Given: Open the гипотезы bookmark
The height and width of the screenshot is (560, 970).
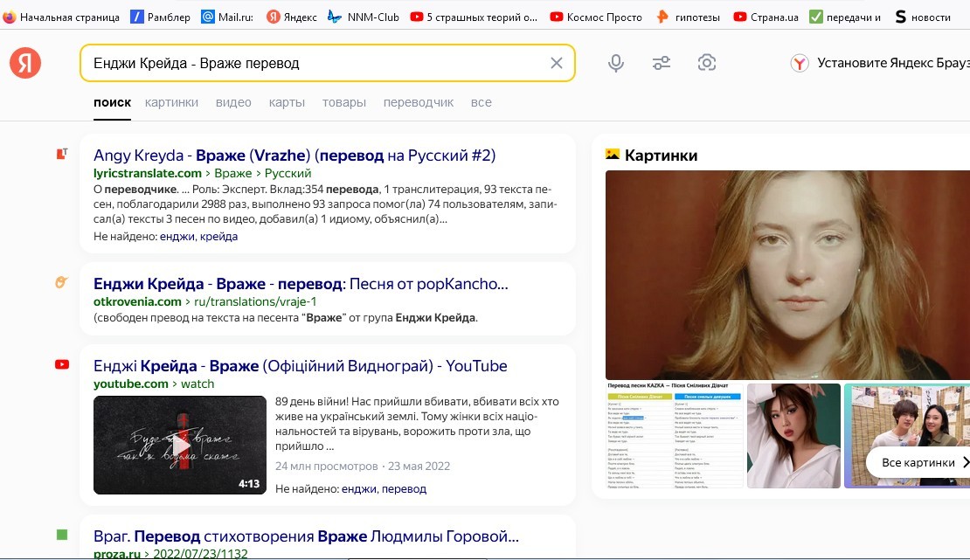Looking at the screenshot, I should 688,17.
